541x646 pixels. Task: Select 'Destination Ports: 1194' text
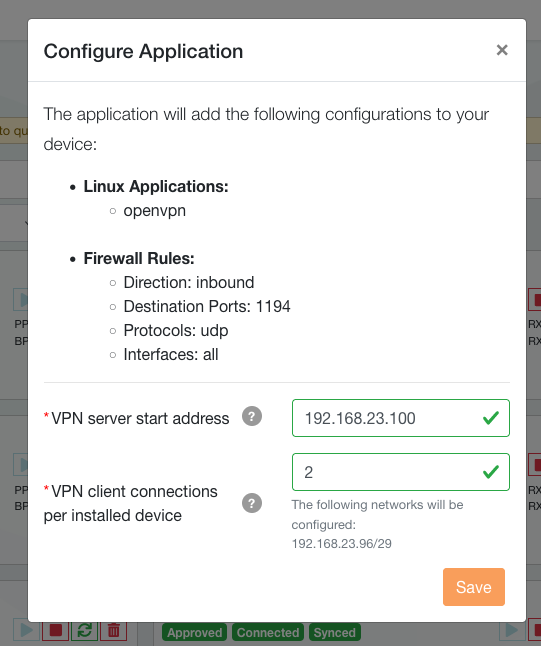click(x=207, y=307)
